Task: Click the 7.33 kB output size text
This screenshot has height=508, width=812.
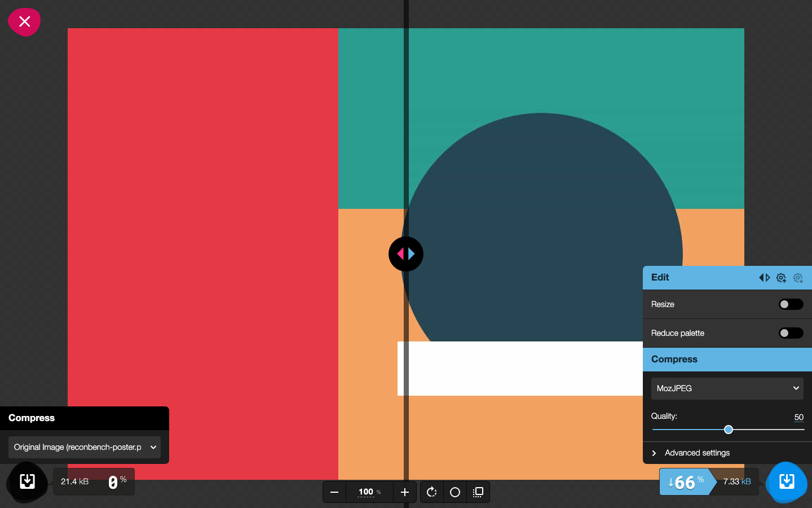Action: 737,481
